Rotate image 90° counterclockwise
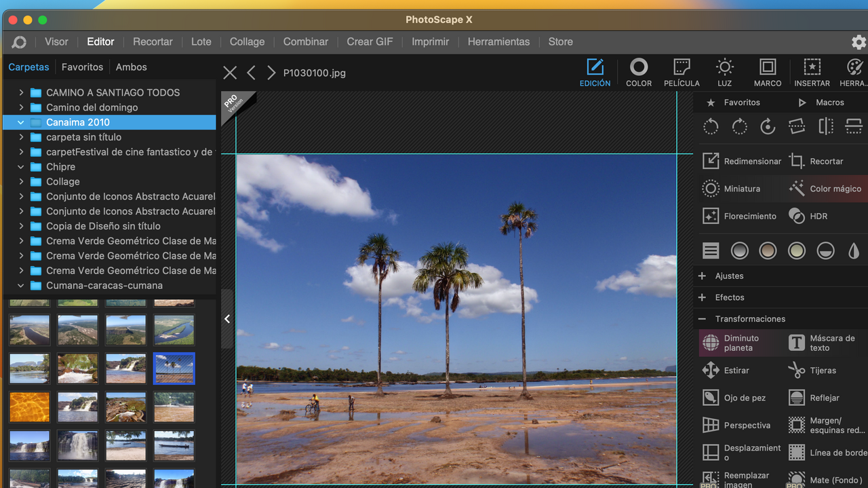Image resolution: width=868 pixels, height=488 pixels. click(x=711, y=127)
